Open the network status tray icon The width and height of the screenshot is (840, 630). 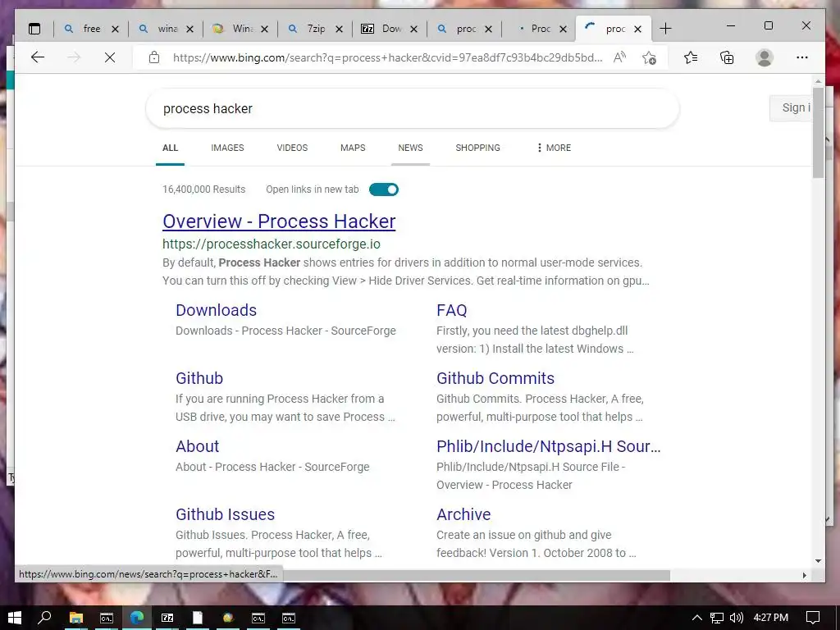point(716,618)
